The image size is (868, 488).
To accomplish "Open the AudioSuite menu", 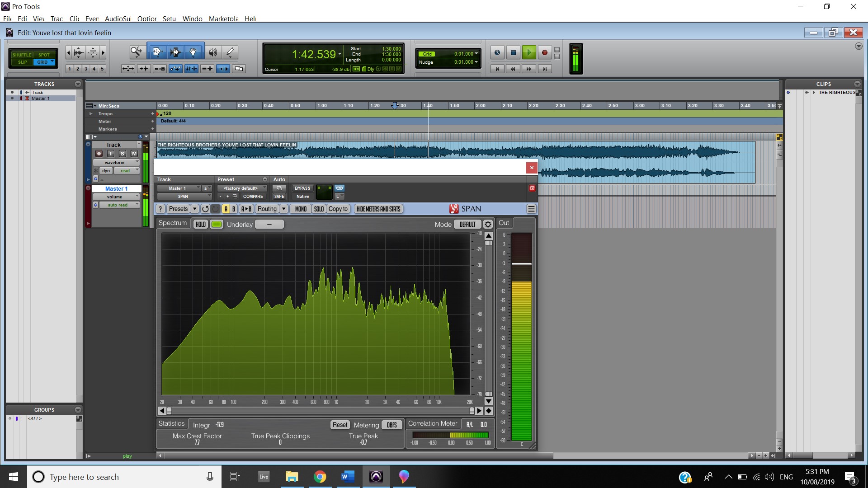I will tap(118, 19).
